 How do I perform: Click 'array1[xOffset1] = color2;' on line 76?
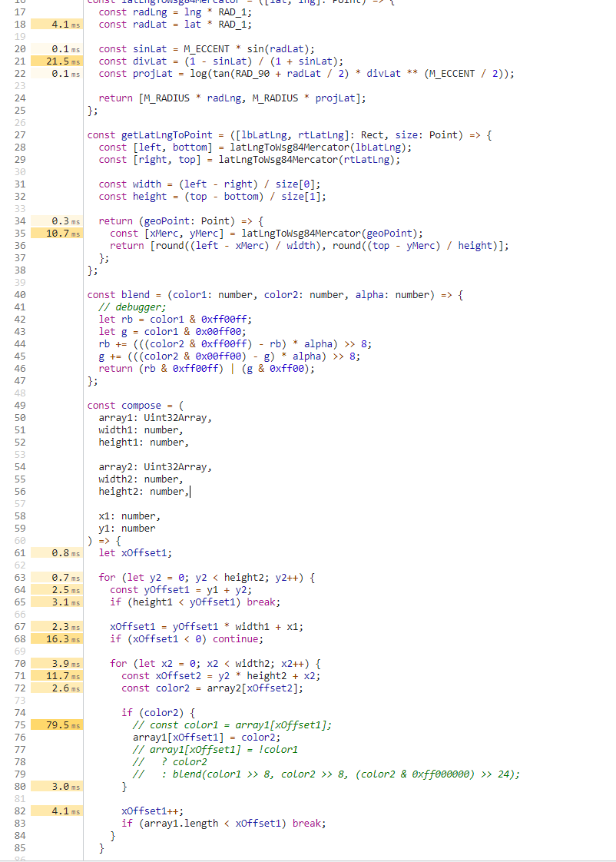[207, 738]
